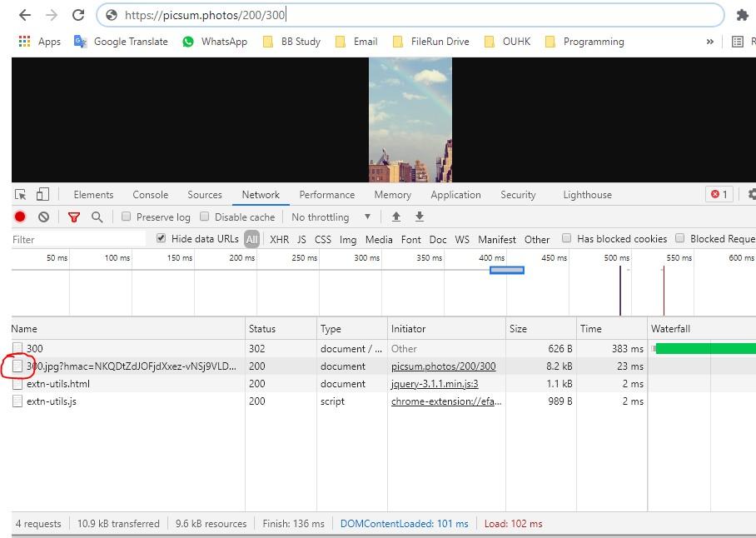Open the Application tab

point(455,195)
